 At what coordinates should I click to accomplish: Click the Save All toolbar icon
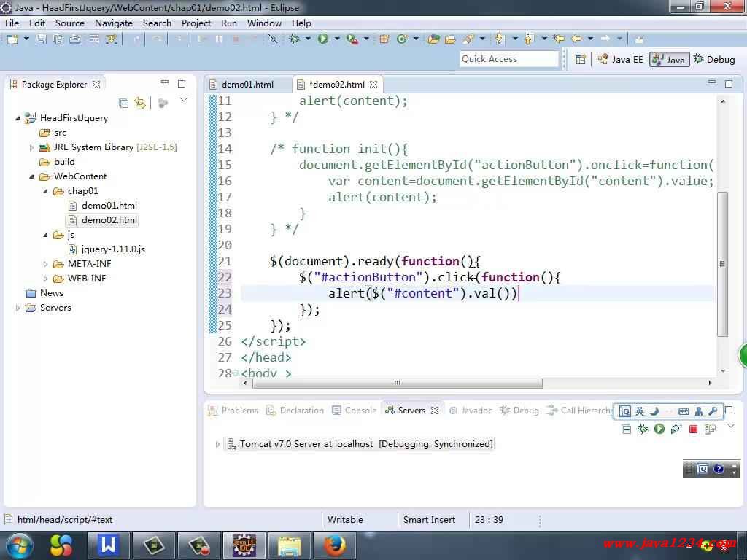point(58,39)
